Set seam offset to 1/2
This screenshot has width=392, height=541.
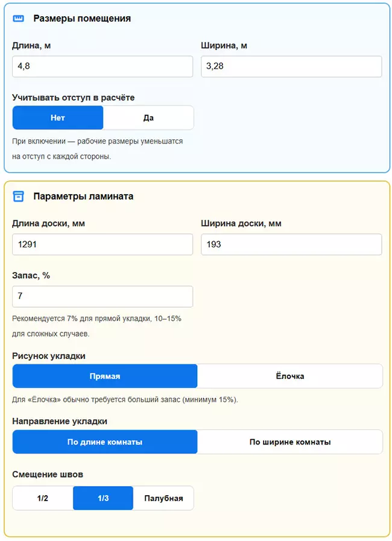(x=43, y=498)
